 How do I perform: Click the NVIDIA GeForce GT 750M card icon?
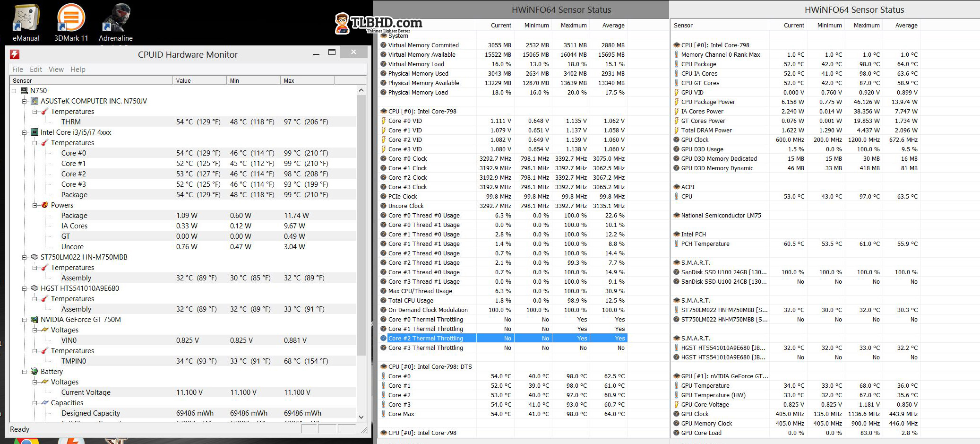[x=34, y=320]
